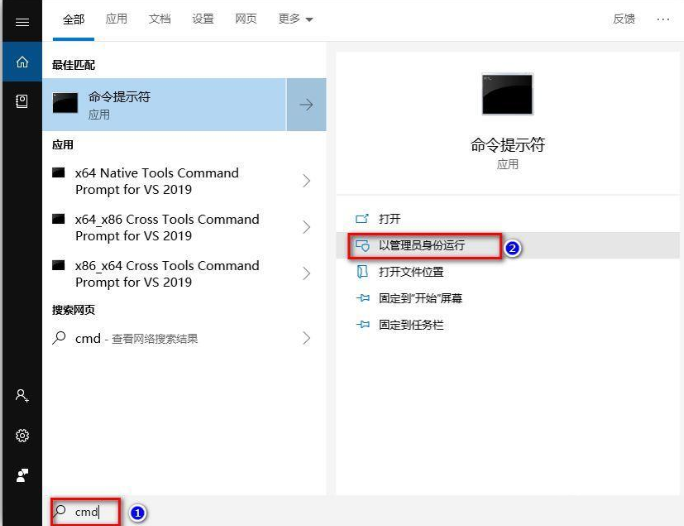The height and width of the screenshot is (526, 684).
Task: Open the Settings gear in sidebar
Action: coord(22,435)
